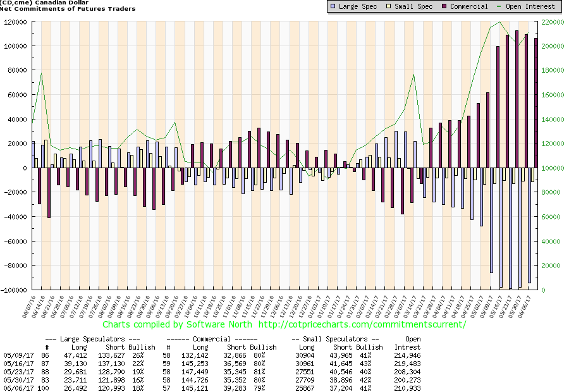Click the Commercial table column header
Screen dimensions: 569x392
tap(219, 338)
